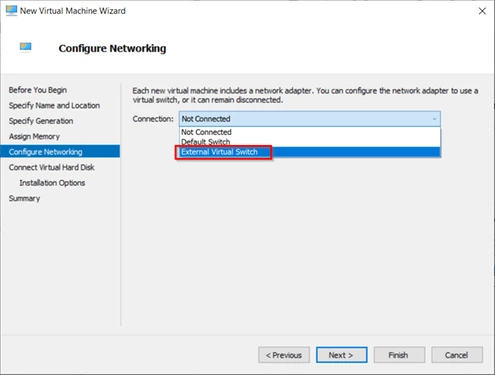Image resolution: width=495 pixels, height=375 pixels.
Task: Click the Connection: field label
Action: (x=153, y=119)
